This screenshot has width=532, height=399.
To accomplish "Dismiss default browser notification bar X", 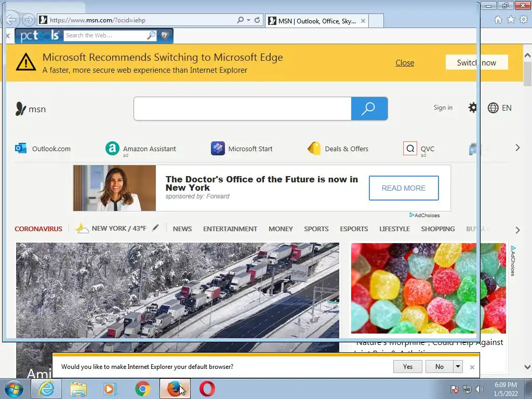I will [x=472, y=367].
